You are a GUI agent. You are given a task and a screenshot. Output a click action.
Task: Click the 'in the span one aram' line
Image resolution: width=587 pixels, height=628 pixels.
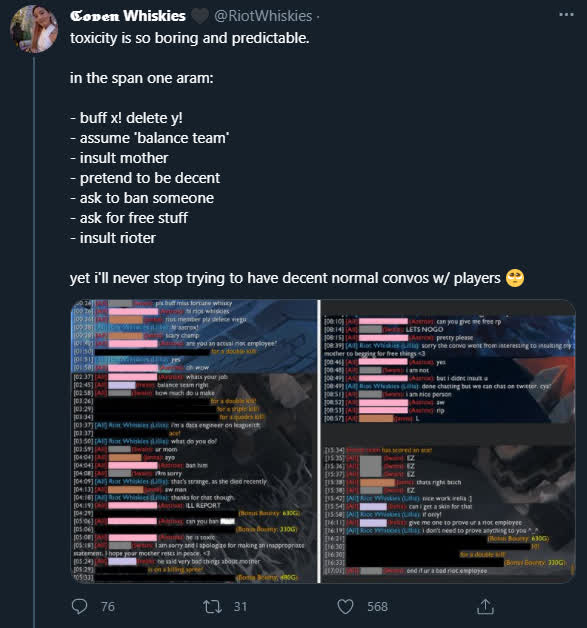point(142,78)
